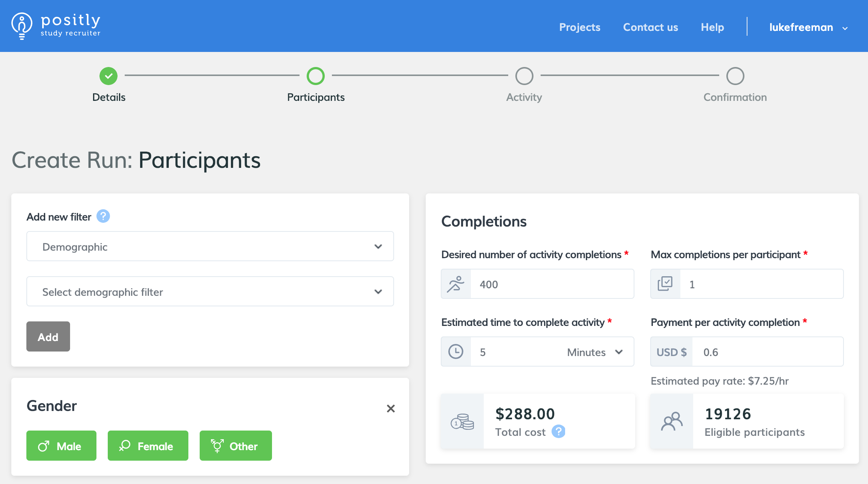Click the Add new filter help icon

click(x=103, y=216)
